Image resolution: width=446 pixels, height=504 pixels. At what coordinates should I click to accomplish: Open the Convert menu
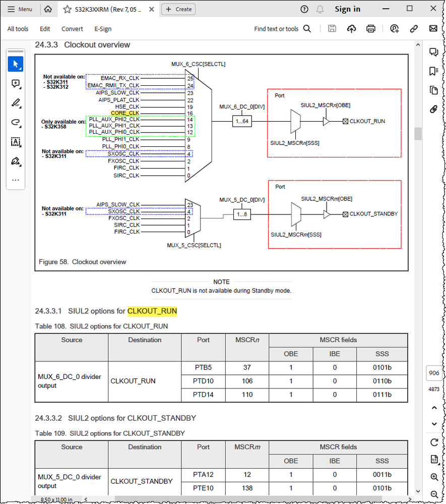[72, 29]
